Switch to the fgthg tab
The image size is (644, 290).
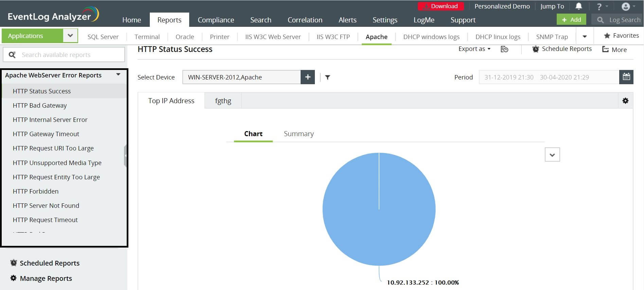[x=223, y=101]
